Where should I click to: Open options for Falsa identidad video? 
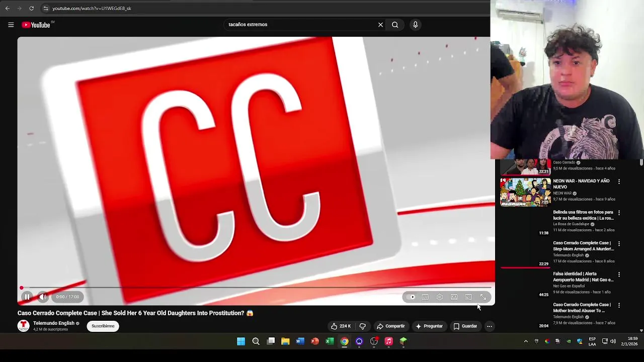click(x=619, y=275)
